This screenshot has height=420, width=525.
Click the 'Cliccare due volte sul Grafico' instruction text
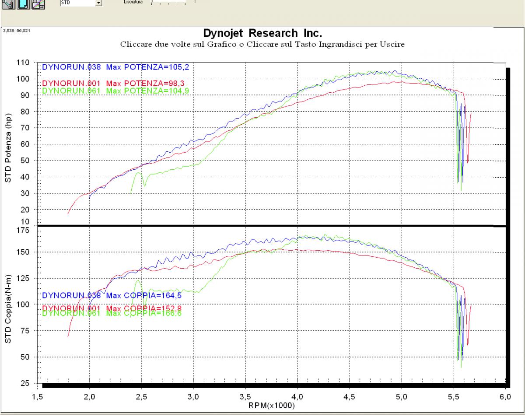[262, 44]
